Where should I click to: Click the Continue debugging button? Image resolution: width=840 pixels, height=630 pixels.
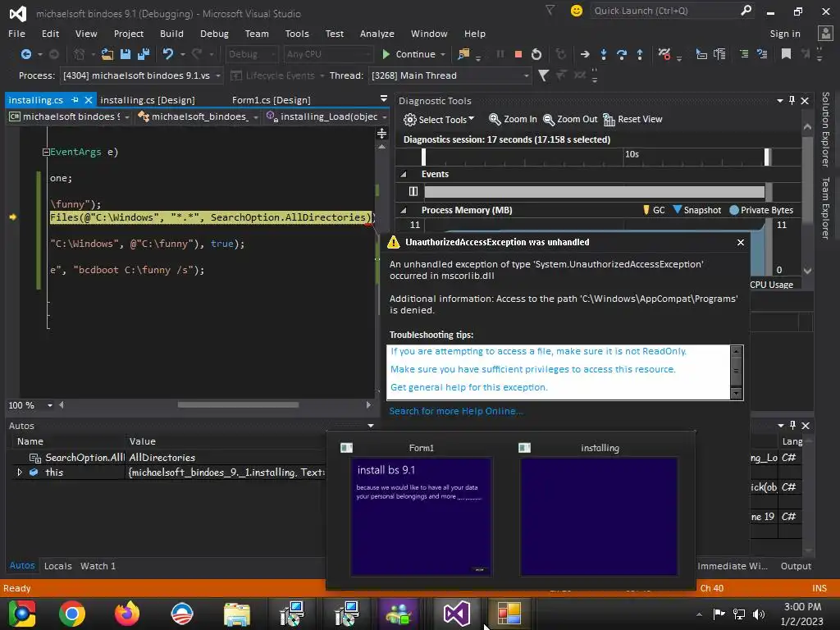[409, 54]
